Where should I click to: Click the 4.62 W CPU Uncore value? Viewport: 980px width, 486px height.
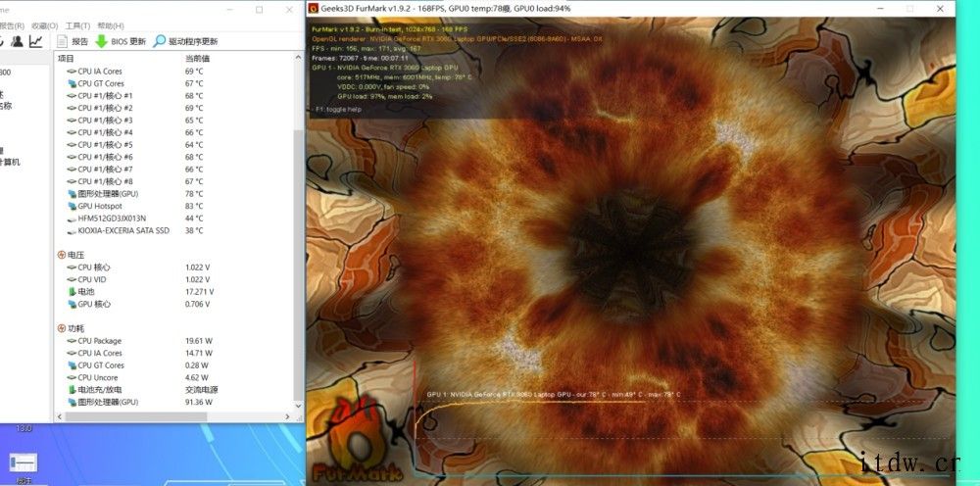pos(196,378)
